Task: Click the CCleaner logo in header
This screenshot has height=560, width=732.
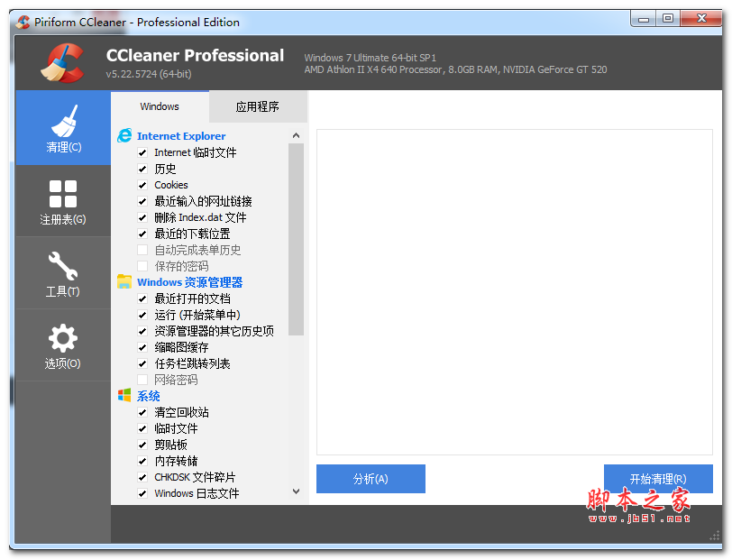Action: [63, 62]
